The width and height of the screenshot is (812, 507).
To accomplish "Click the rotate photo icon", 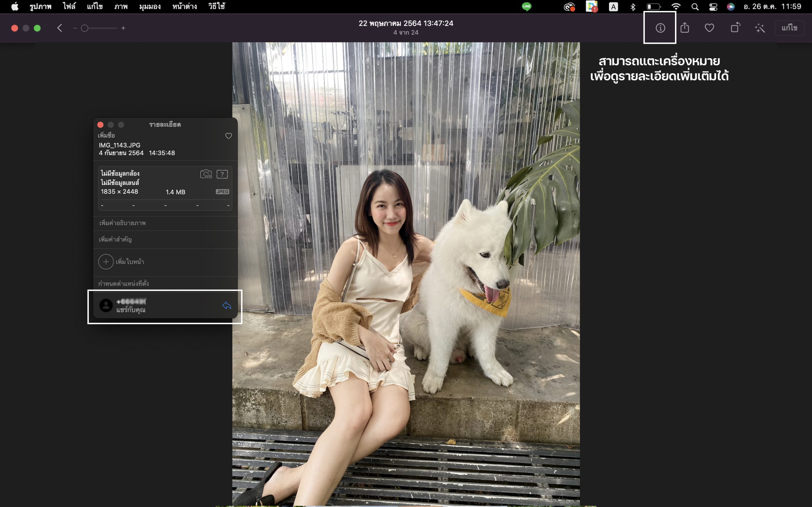I will click(735, 28).
